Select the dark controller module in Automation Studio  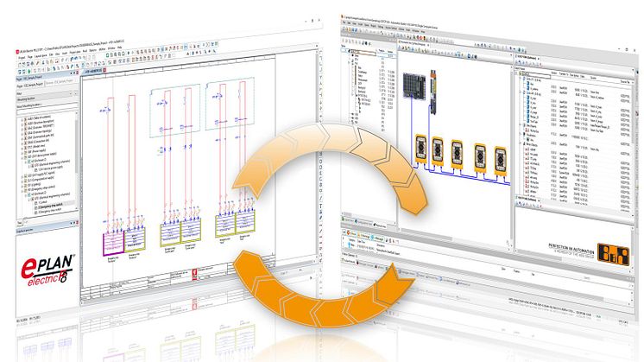click(414, 86)
